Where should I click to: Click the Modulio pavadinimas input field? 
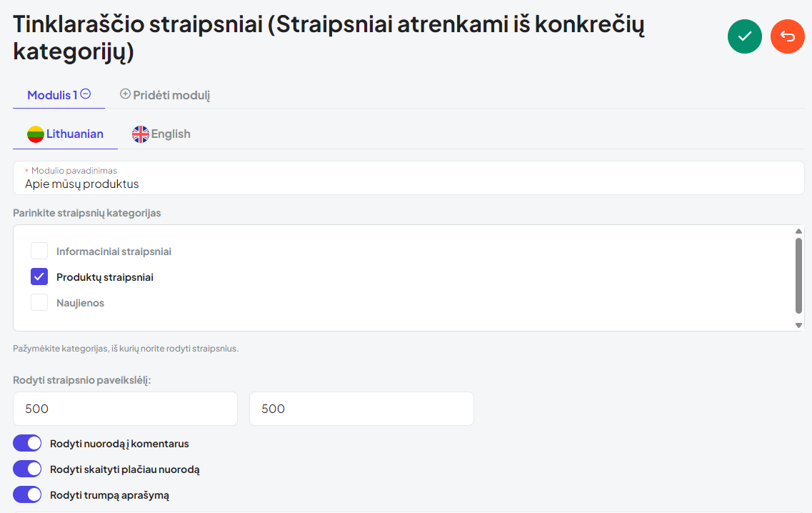tap(408, 178)
